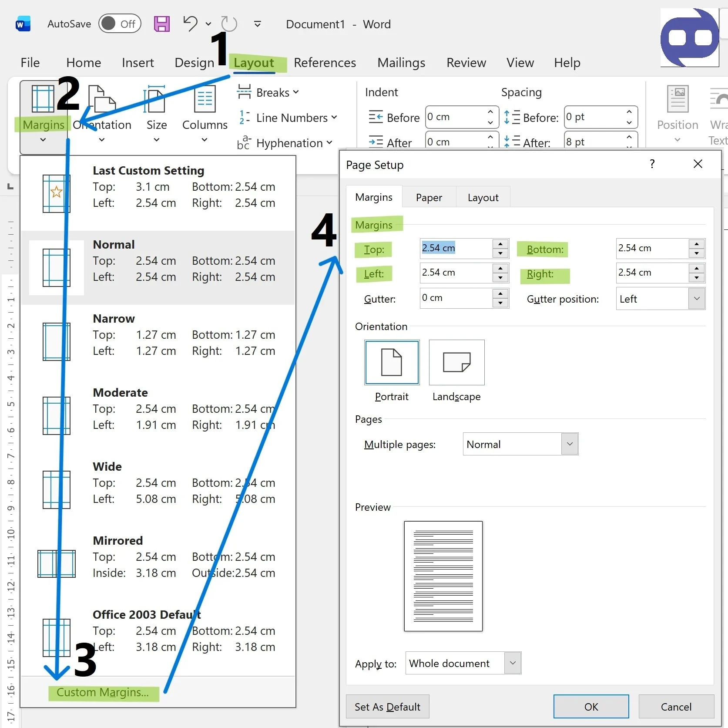Expand the Breaks dropdown
This screenshot has width=728, height=728.
(296, 92)
